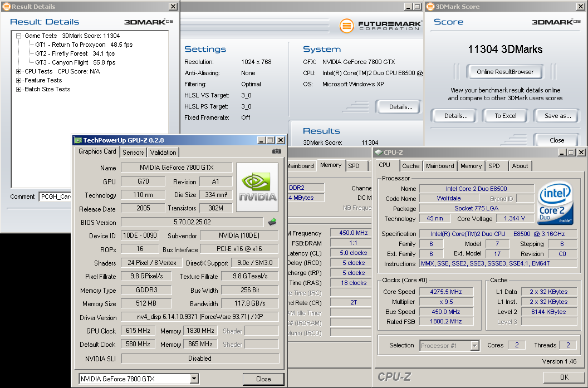The width and height of the screenshot is (588, 388).
Task: Click the Memory Size value 512 MB
Action: point(146,303)
